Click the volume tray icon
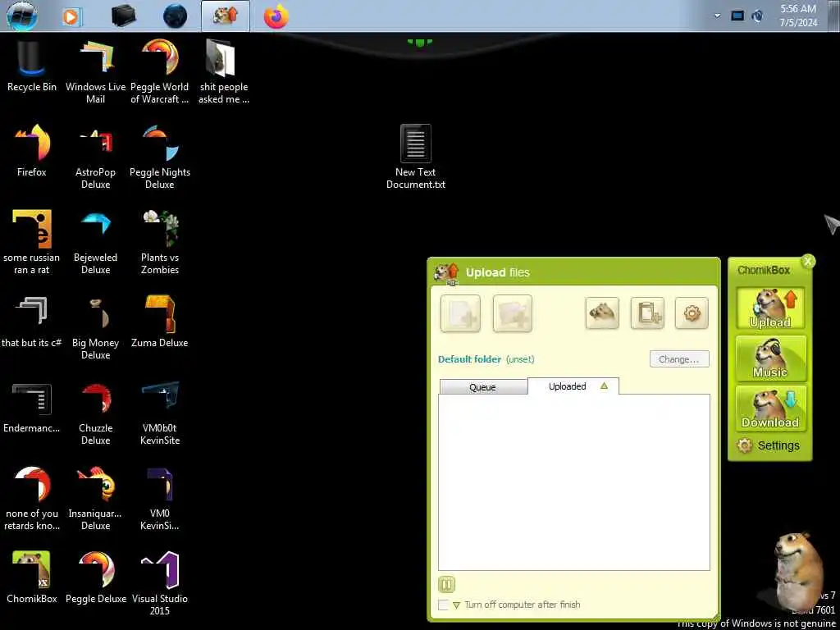Image resolution: width=840 pixels, height=630 pixels. coord(757,16)
